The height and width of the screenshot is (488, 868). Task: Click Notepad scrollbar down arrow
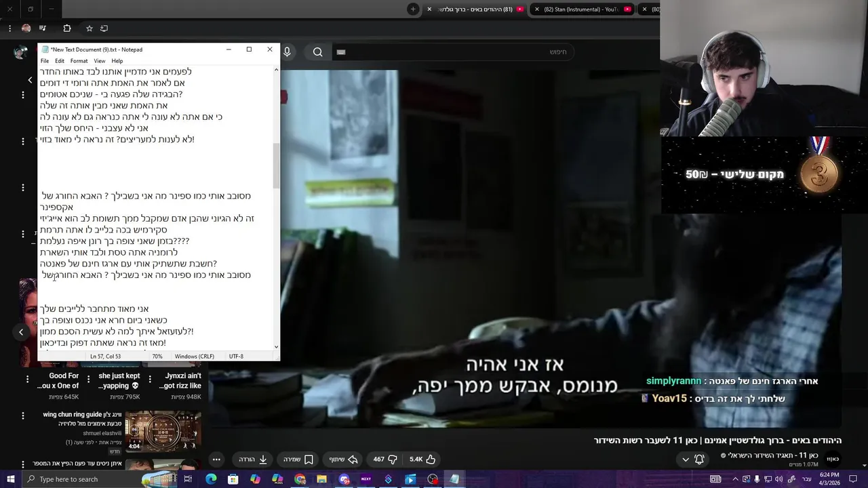pos(276,347)
